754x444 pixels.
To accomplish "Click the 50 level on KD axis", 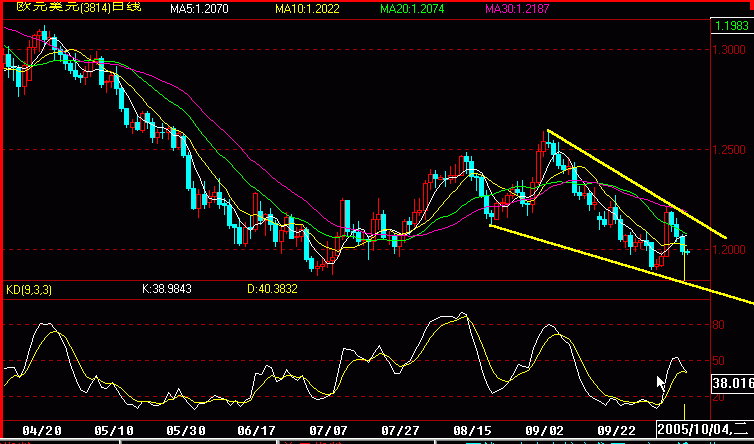I will click(718, 361).
